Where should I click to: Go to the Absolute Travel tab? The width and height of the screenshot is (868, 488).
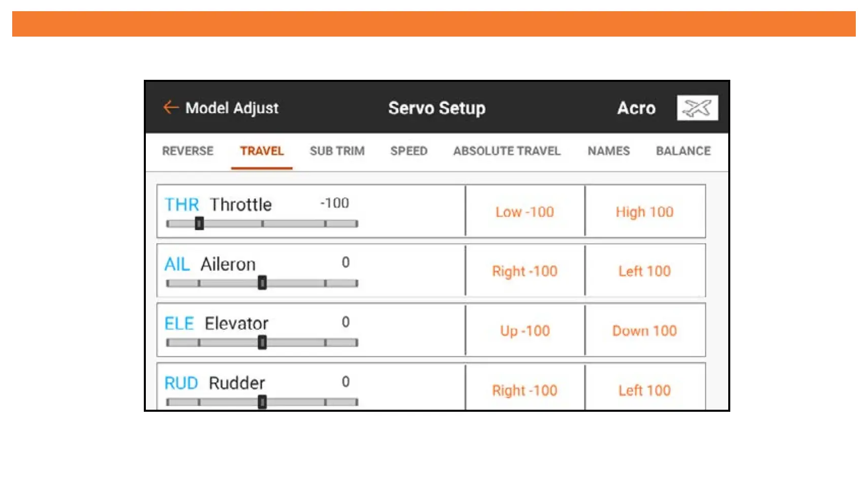click(507, 151)
